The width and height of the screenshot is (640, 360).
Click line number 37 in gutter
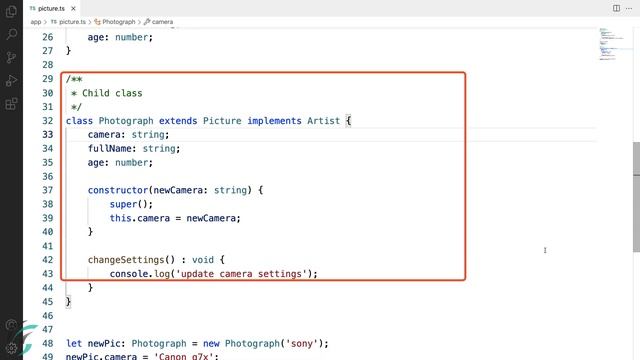pos(48,190)
